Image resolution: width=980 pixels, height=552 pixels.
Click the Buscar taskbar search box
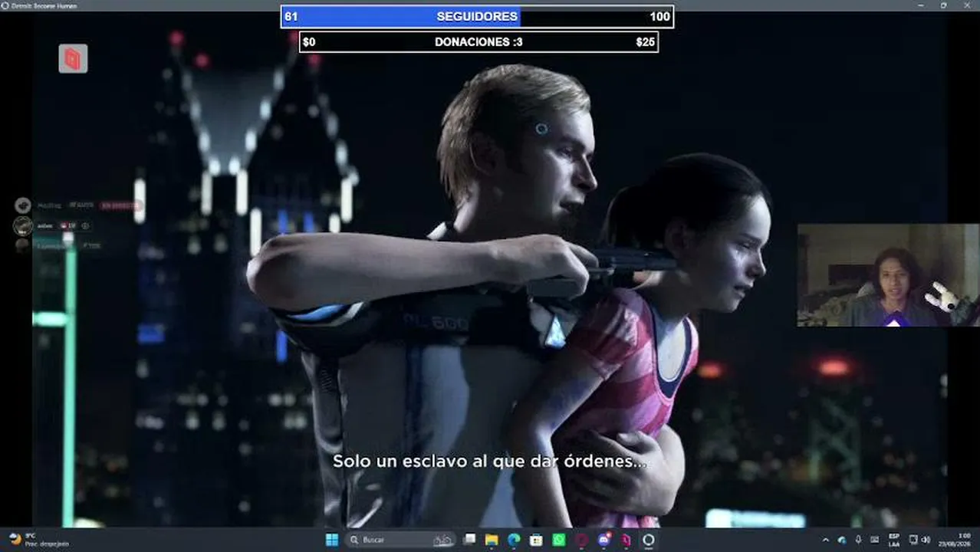pyautogui.click(x=400, y=540)
